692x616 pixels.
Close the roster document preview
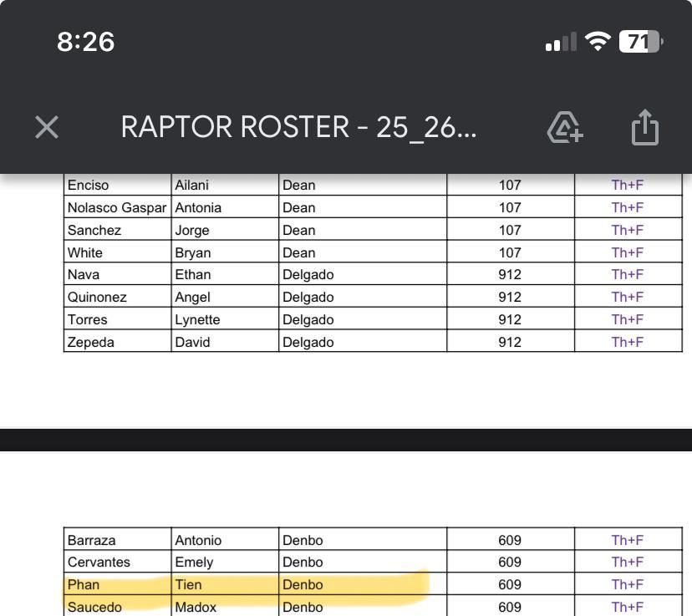(x=47, y=127)
